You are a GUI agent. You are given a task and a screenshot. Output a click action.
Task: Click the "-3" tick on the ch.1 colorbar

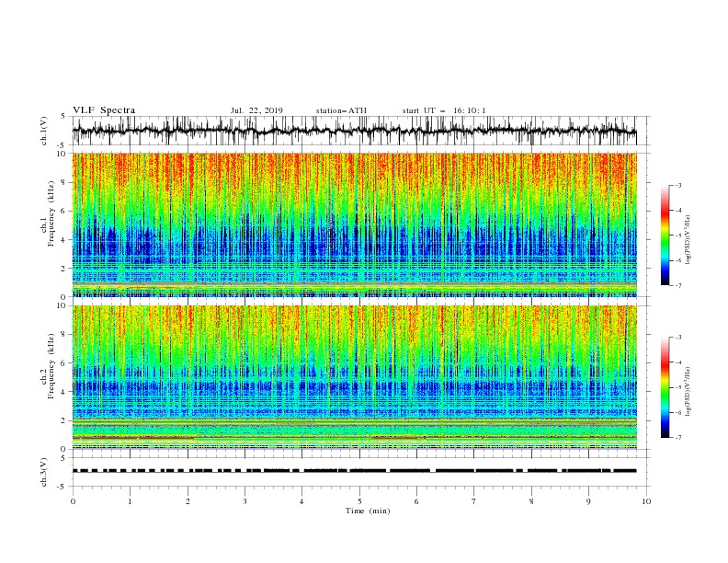click(x=677, y=185)
